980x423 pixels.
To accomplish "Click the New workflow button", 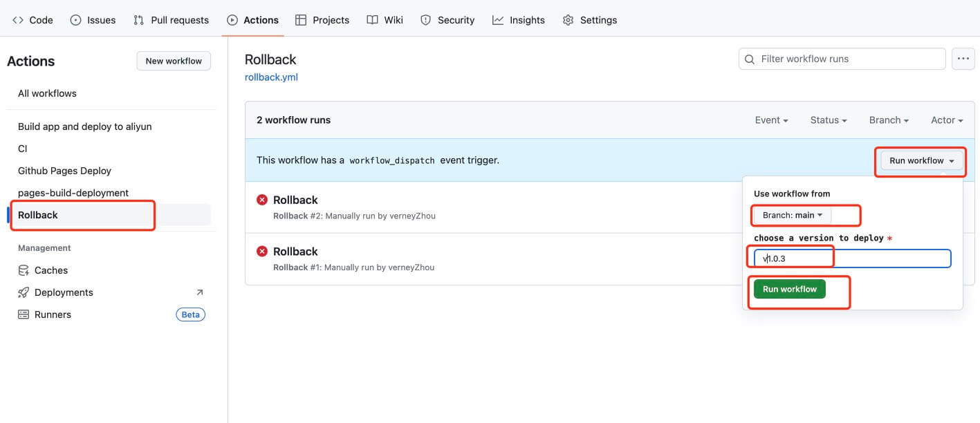I will pos(174,61).
